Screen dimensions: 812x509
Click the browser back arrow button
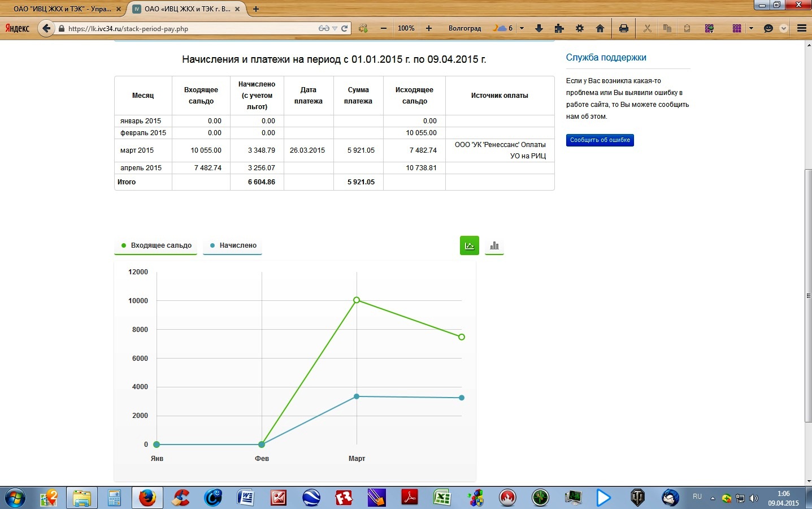[x=46, y=28]
